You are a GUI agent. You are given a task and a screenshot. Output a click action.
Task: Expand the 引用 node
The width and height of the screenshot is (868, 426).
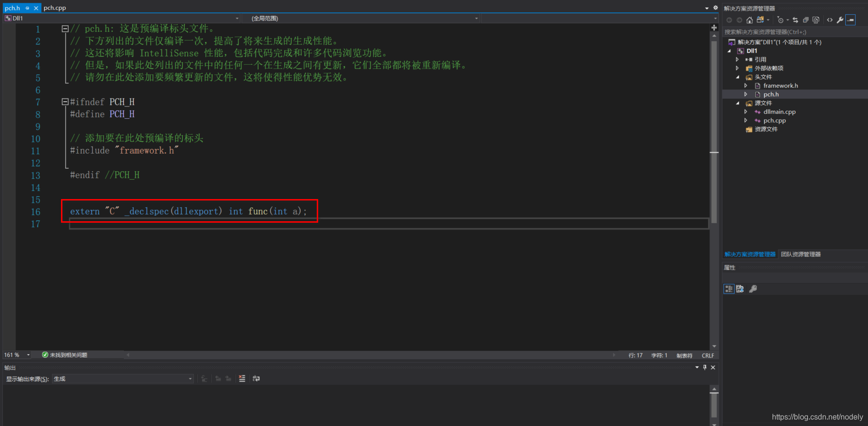(x=737, y=60)
